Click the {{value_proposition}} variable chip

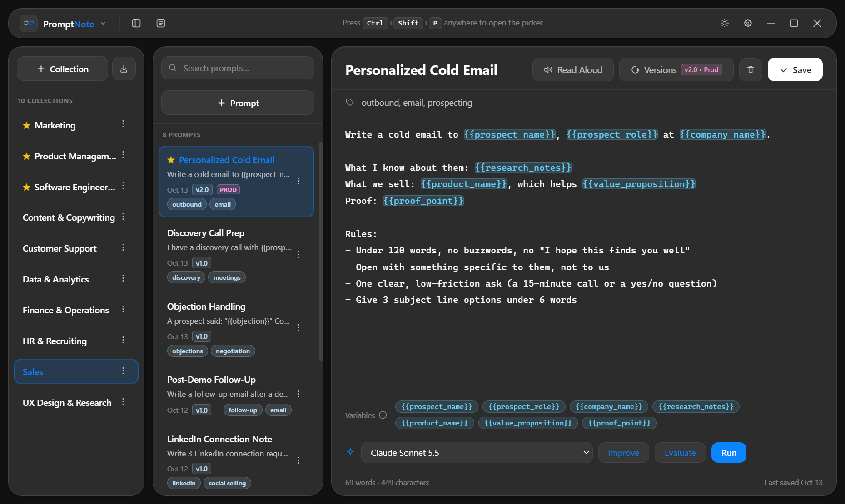(x=528, y=423)
